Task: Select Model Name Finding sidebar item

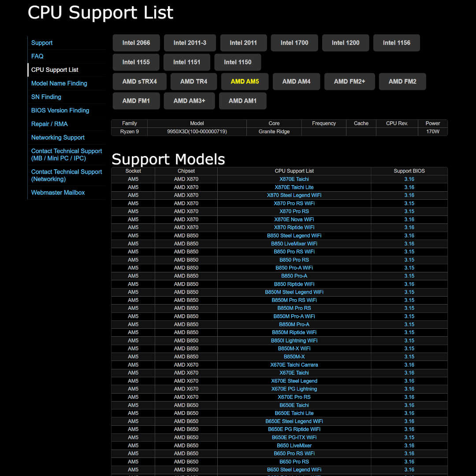Action: [x=59, y=83]
